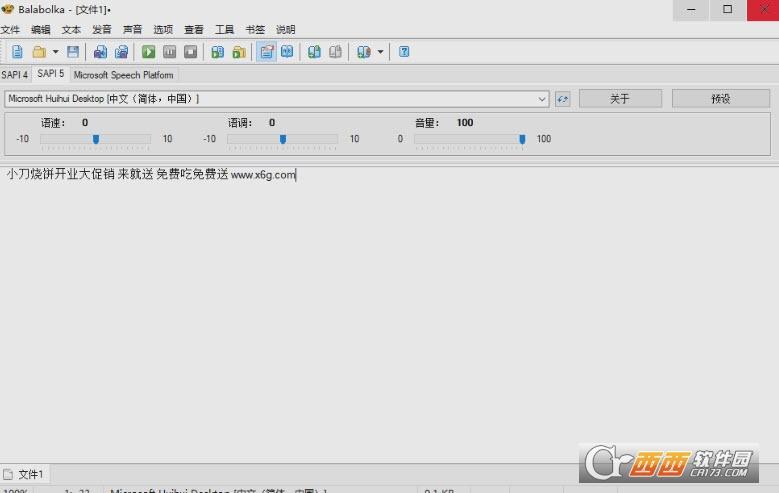Click the 预设 button
The width and height of the screenshot is (779, 493).
point(721,99)
